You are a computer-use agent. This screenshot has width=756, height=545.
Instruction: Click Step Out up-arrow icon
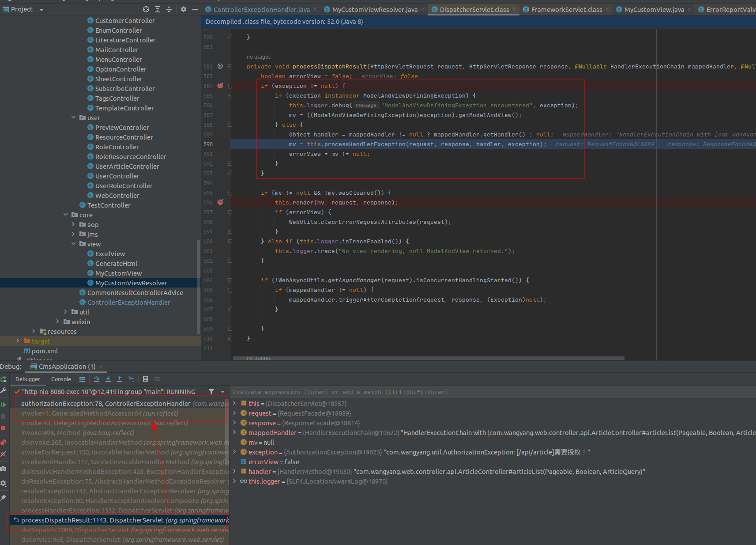[120, 379]
